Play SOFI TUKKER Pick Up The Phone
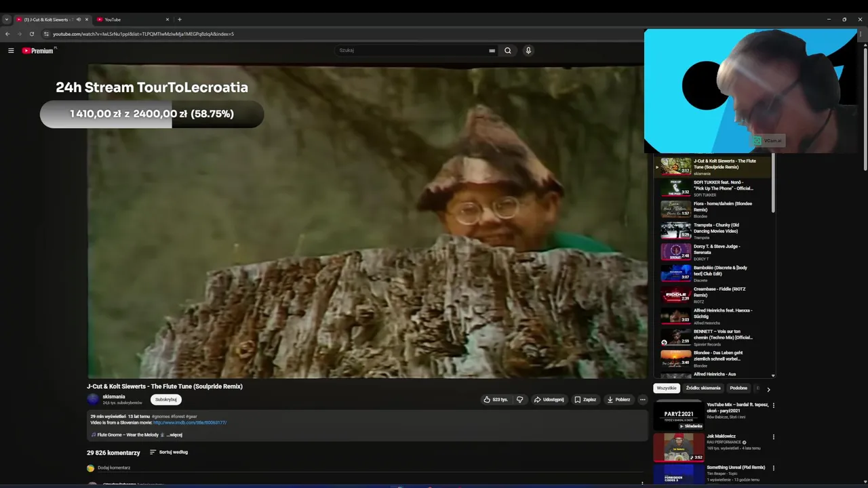The image size is (868, 488). [713, 188]
